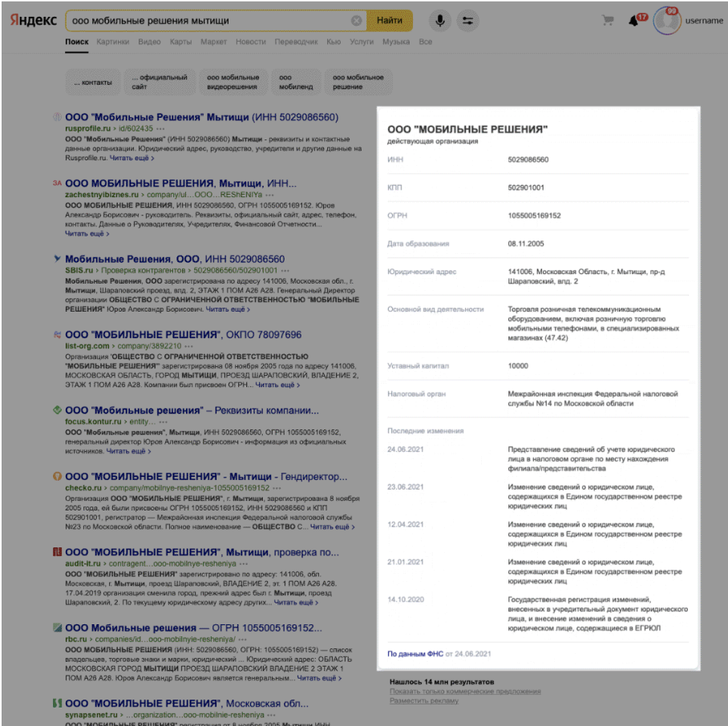This screenshot has width=728, height=726.
Task: Switch to the Картинки tab
Action: click(113, 42)
